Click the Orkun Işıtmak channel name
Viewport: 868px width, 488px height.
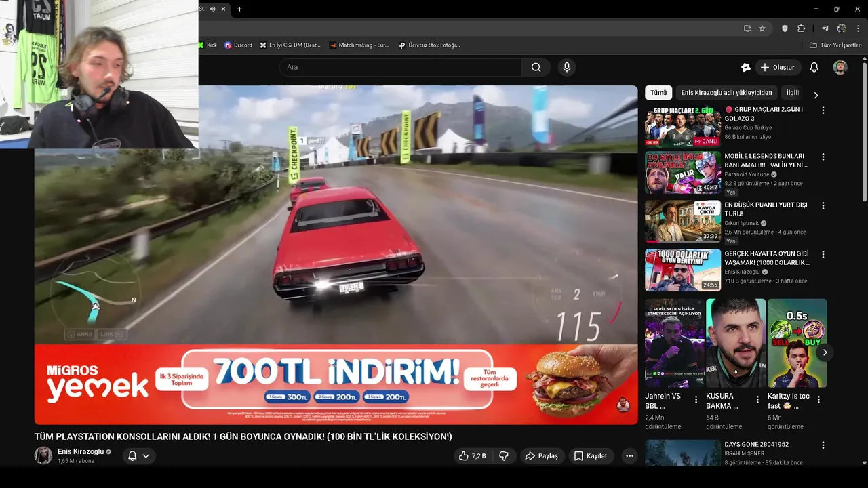741,223
